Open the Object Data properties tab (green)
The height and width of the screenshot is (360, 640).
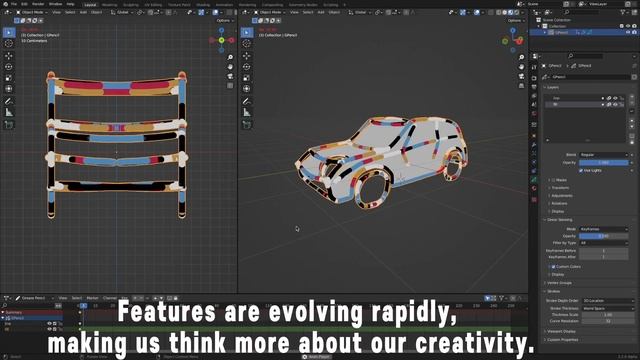point(534,180)
